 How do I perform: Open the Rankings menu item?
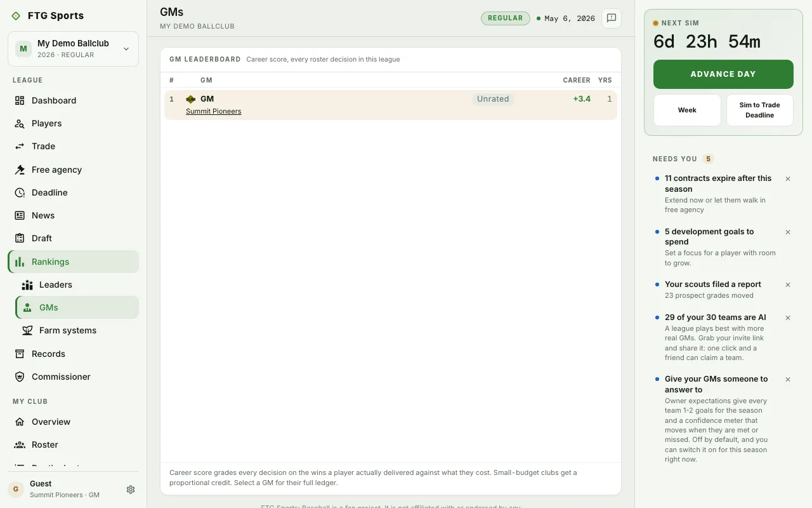coord(74,262)
